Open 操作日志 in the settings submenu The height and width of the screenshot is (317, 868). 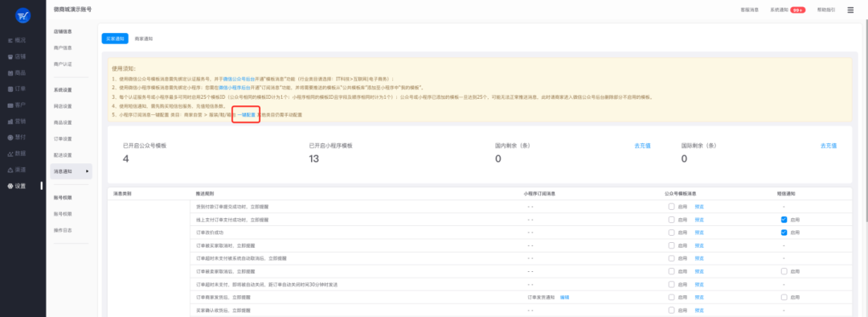pyautogui.click(x=63, y=230)
